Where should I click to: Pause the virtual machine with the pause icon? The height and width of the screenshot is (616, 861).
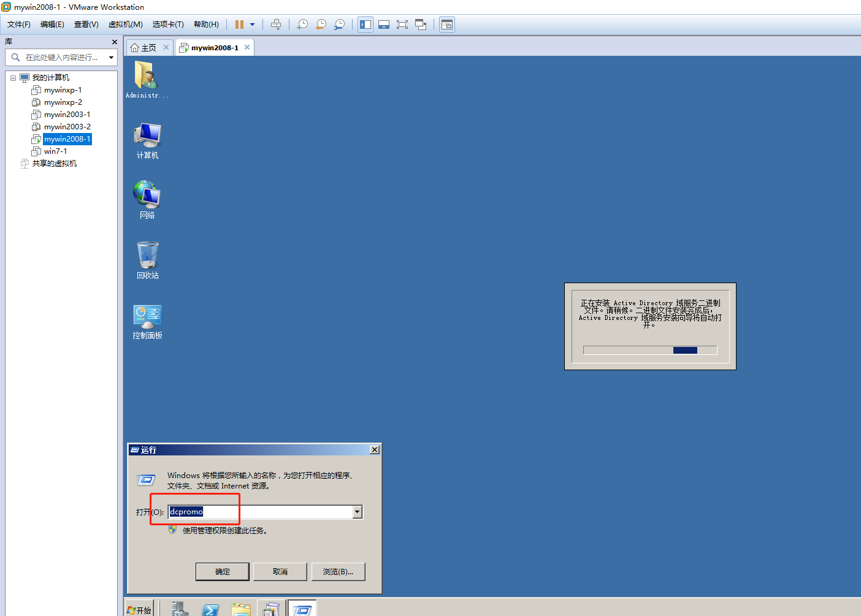coord(239,25)
